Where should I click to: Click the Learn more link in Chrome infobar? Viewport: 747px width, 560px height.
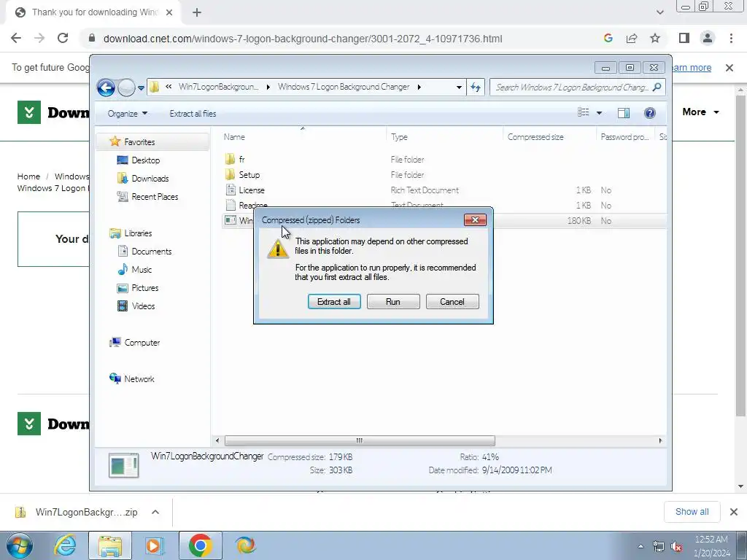pyautogui.click(x=691, y=68)
